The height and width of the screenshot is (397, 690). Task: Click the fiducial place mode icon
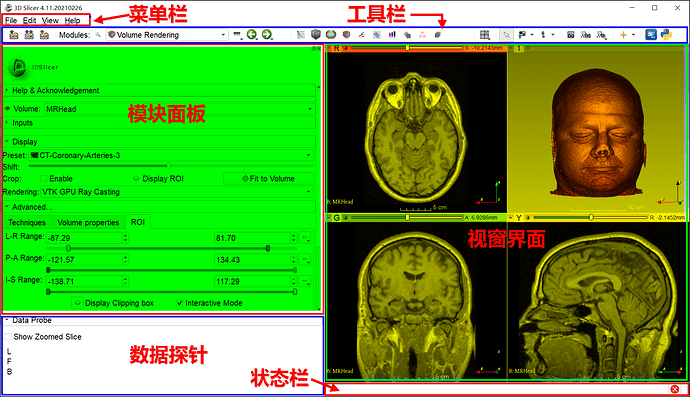click(543, 35)
